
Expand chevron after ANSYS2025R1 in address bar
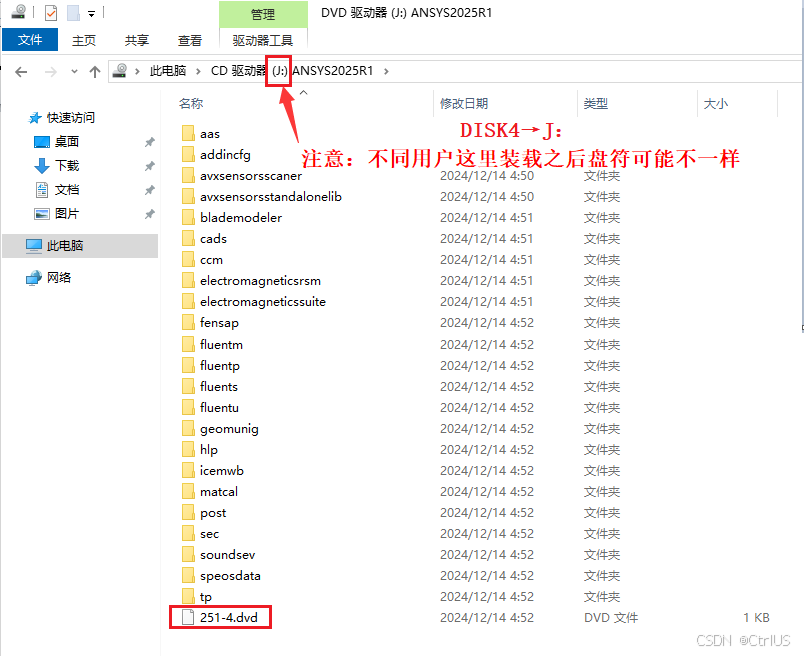tap(386, 71)
